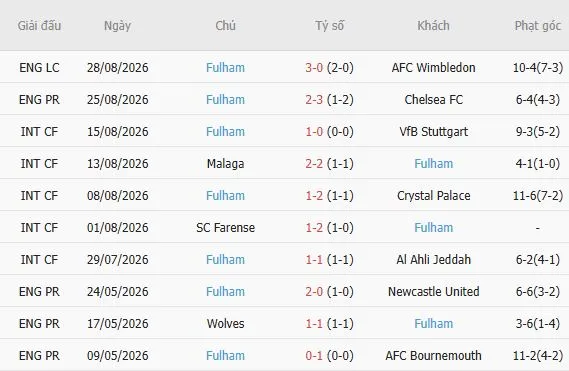Open Fulham link in AFC Wimbledon row
Viewport: 569px width, 371px height.
click(225, 68)
